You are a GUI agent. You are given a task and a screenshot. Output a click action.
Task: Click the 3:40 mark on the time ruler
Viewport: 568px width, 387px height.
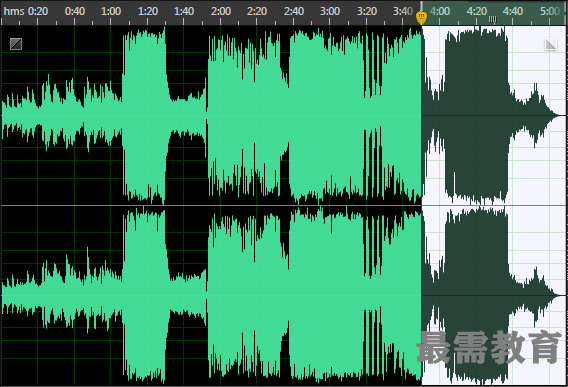click(403, 11)
